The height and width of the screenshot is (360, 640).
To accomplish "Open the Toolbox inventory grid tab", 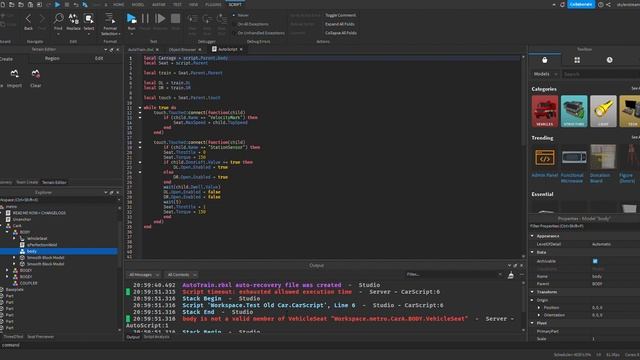I will coord(577,60).
